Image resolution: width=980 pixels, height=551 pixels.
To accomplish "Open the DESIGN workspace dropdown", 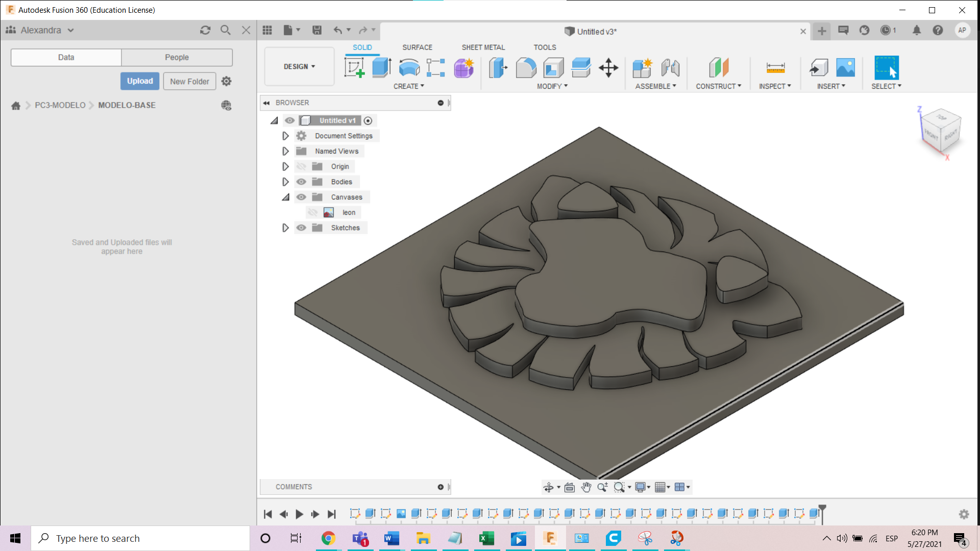I will point(299,66).
